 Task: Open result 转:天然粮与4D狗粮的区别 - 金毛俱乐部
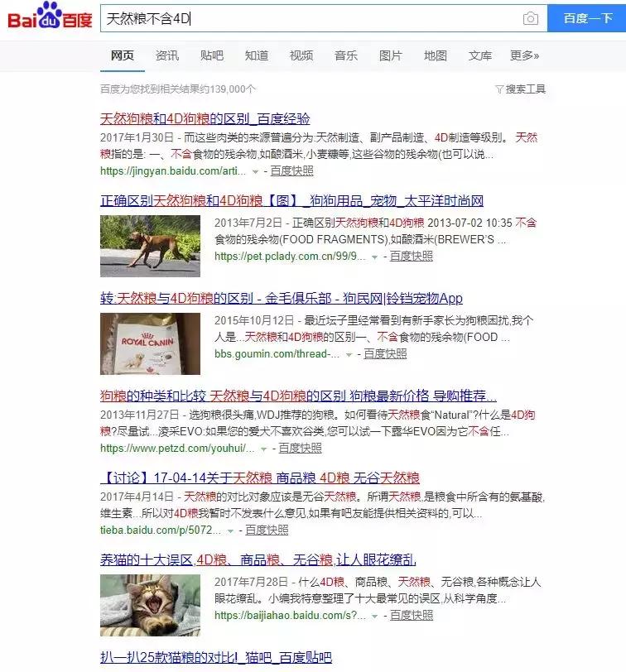click(x=282, y=298)
